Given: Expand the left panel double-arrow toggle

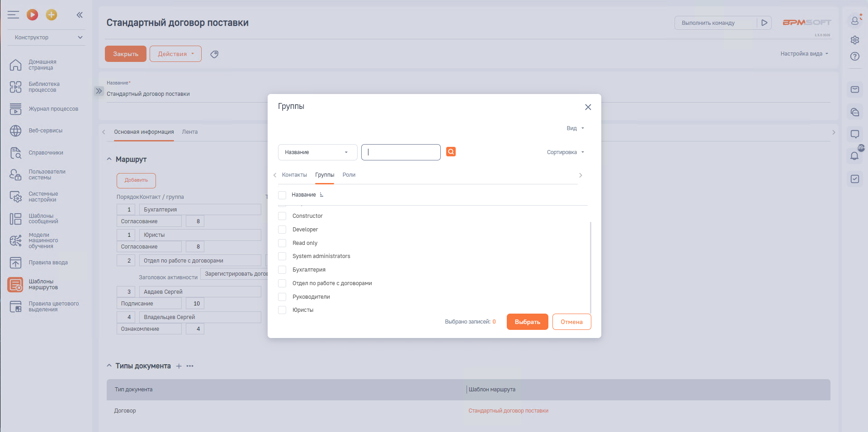Looking at the screenshot, I should 99,91.
